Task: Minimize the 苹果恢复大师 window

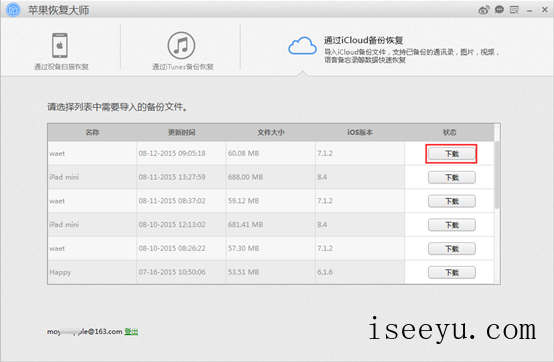Action: [x=529, y=11]
